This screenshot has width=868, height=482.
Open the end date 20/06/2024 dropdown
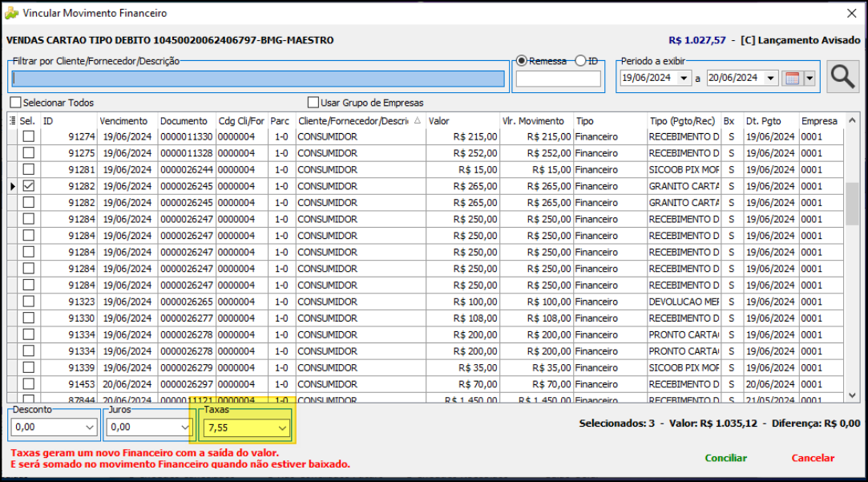(x=770, y=78)
